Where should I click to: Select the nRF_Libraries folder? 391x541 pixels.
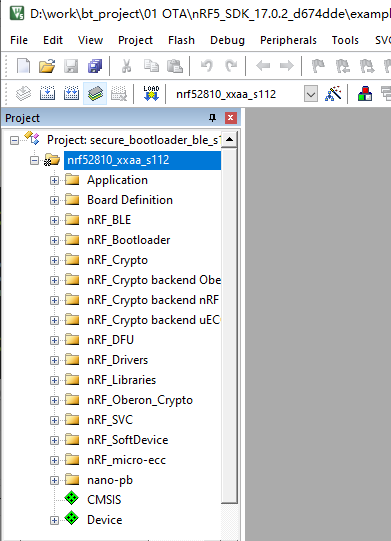121,380
